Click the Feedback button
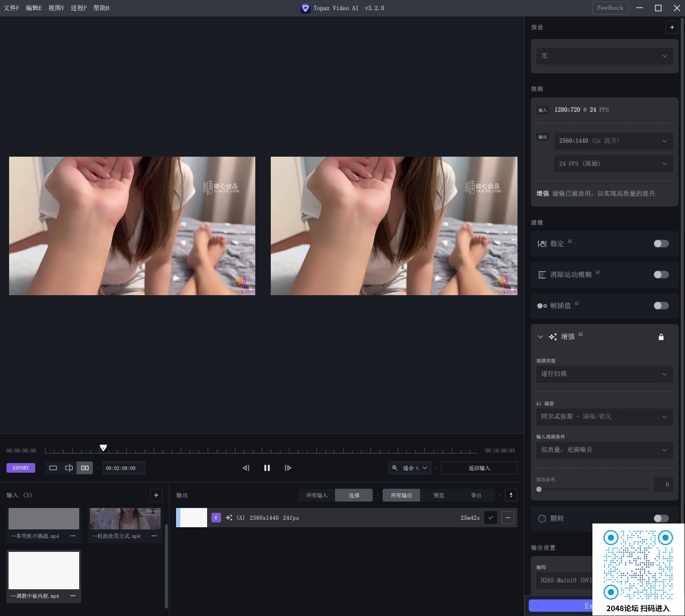Screen dimensions: 685x616 coord(611,8)
